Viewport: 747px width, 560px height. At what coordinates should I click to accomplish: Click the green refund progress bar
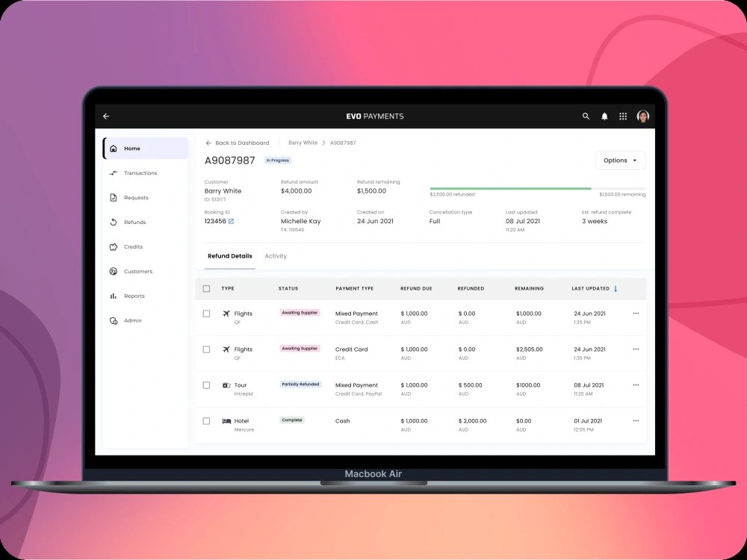click(510, 189)
